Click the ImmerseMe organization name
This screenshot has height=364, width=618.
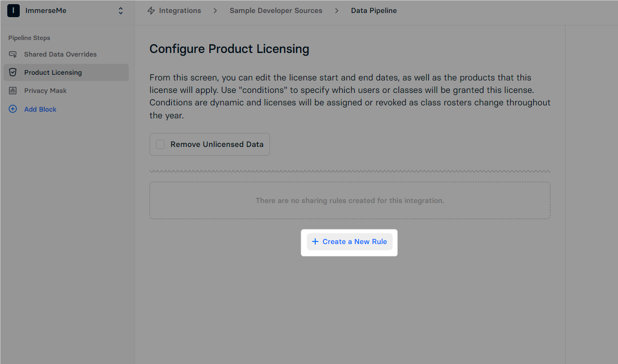pyautogui.click(x=46, y=10)
